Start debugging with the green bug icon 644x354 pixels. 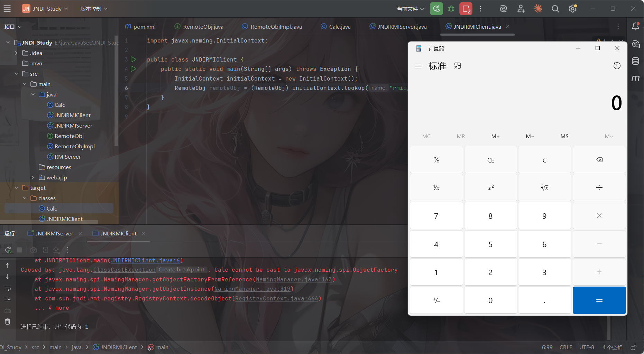tap(451, 9)
